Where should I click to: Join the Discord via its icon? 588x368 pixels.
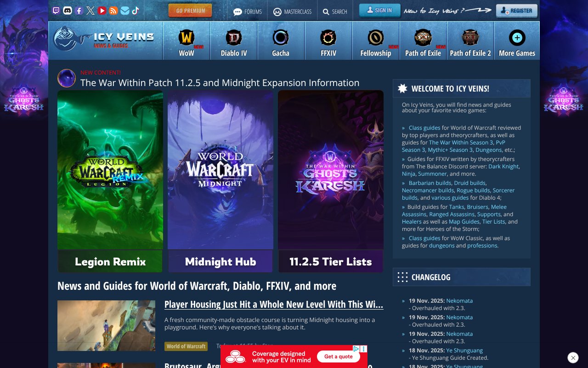coord(68,10)
